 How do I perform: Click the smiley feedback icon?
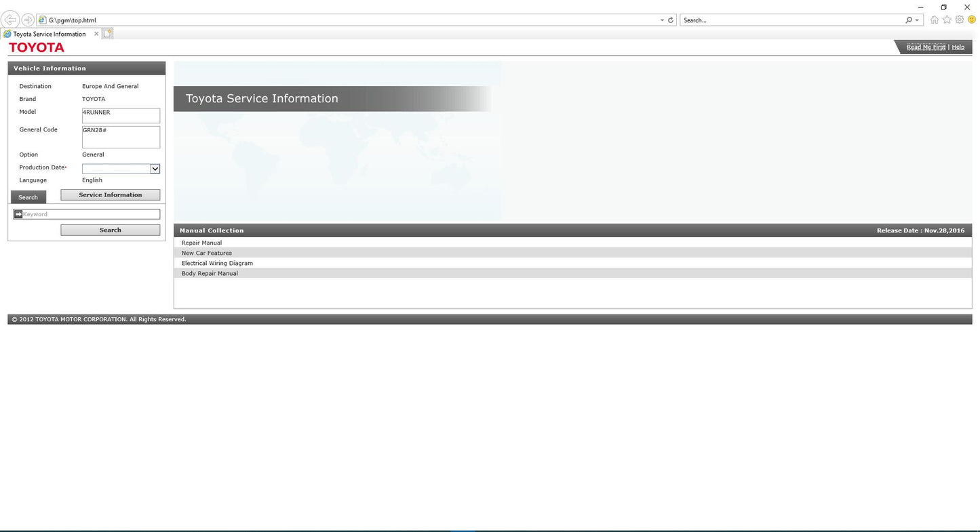[x=971, y=20]
